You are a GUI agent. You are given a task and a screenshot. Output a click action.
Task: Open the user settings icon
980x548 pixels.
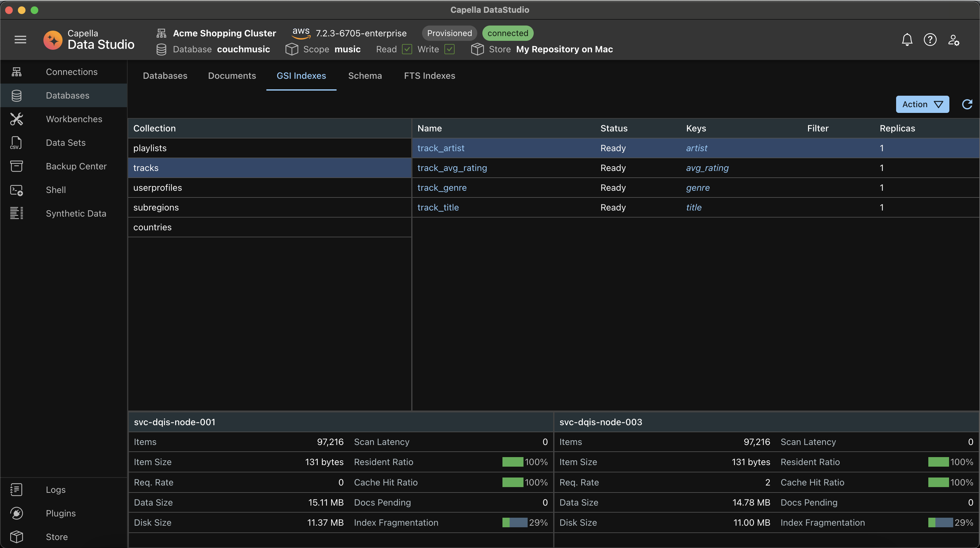coord(954,40)
